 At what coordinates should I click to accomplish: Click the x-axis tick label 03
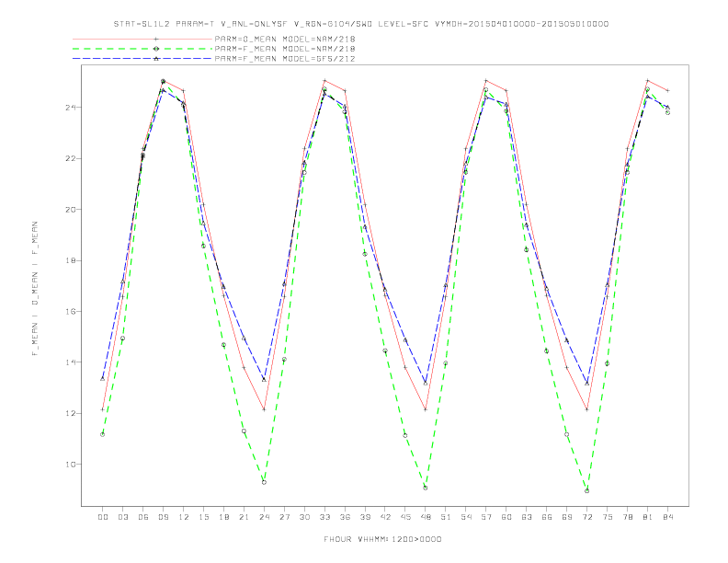(x=122, y=517)
